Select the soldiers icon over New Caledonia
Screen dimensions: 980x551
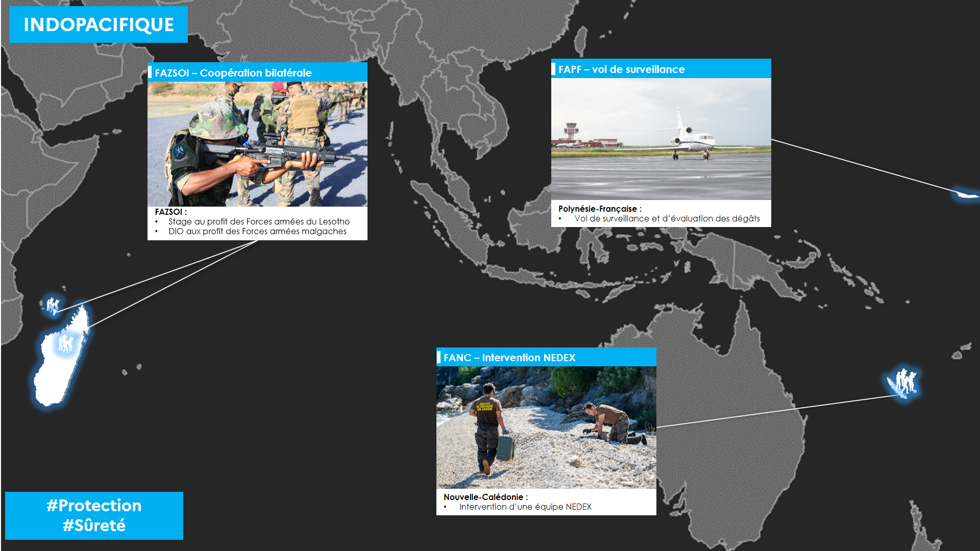904,381
